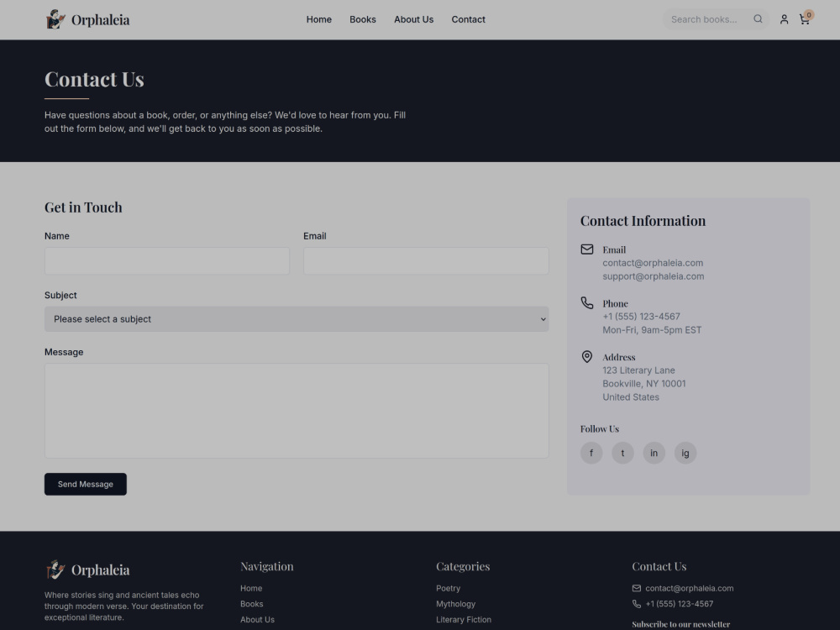Open the LinkedIn 'in' social icon
The height and width of the screenshot is (630, 840).
click(x=654, y=453)
